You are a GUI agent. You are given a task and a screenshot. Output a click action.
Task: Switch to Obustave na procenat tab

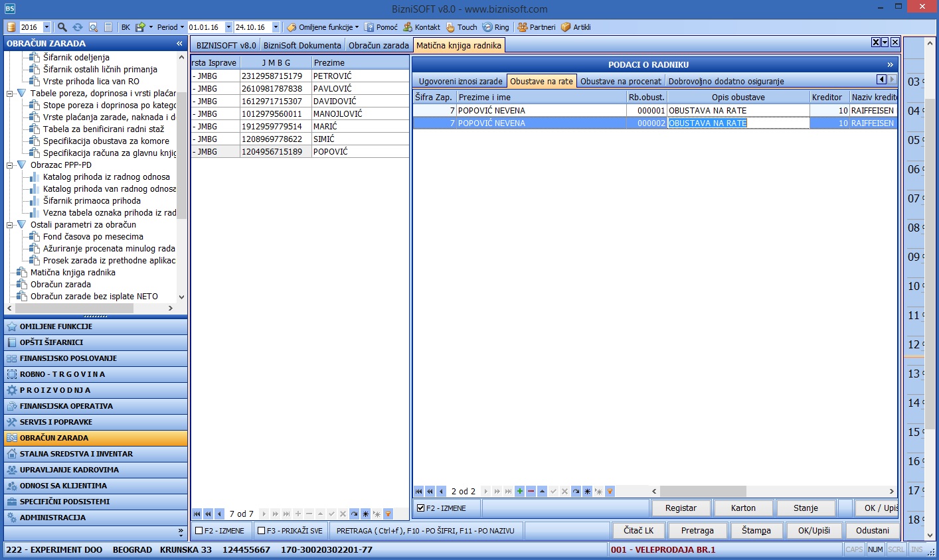point(620,81)
